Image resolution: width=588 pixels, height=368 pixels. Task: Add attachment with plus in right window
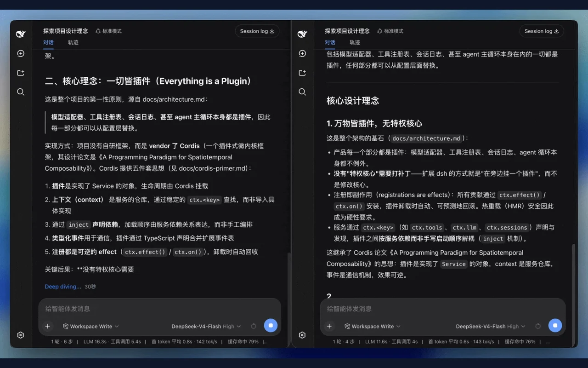(329, 326)
